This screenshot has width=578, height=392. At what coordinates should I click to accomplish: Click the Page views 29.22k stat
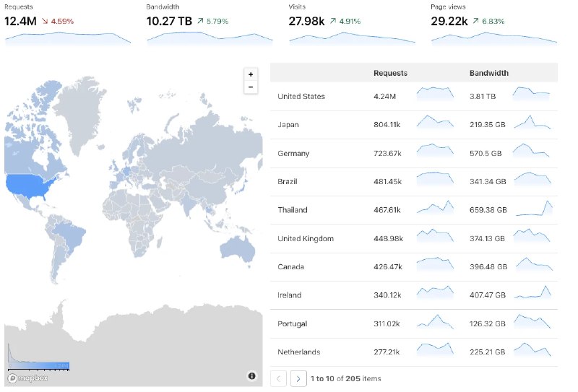(449, 21)
